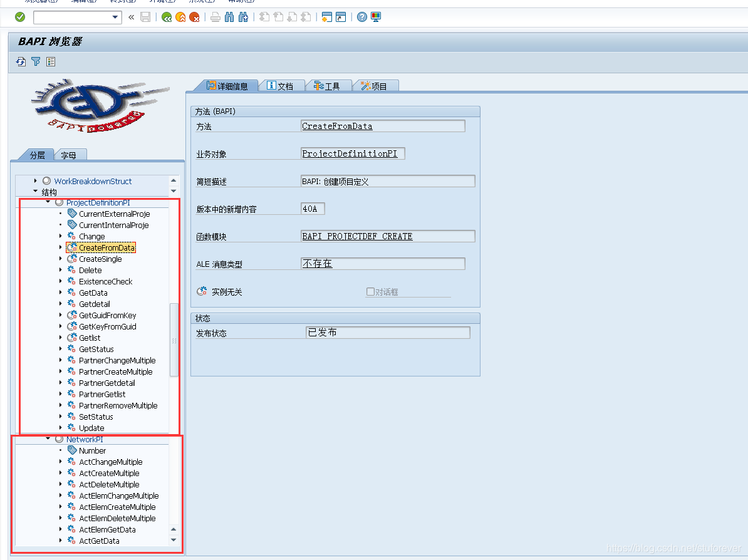The image size is (748, 560).
Task: Click the tree scrollbar up arrow at top
Action: pos(174,180)
